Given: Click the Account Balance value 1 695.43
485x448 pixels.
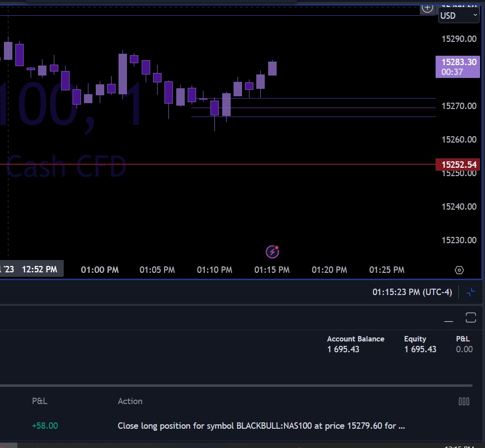Looking at the screenshot, I should tap(343, 349).
